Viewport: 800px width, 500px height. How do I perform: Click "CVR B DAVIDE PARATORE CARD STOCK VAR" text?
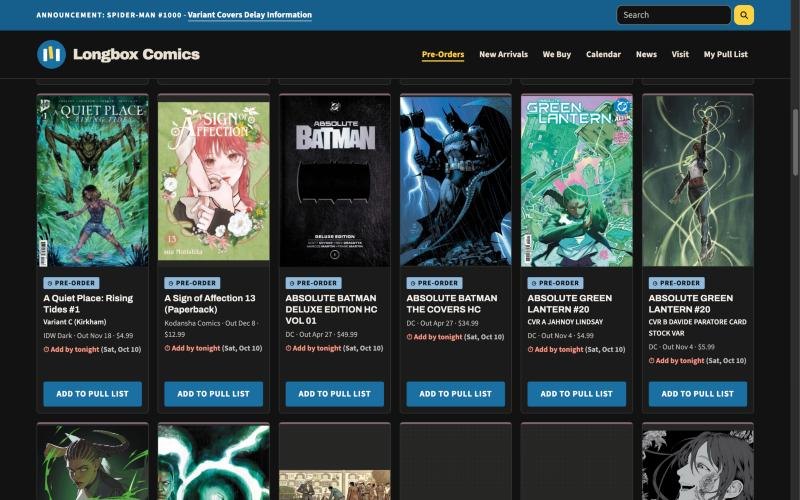pos(697,328)
